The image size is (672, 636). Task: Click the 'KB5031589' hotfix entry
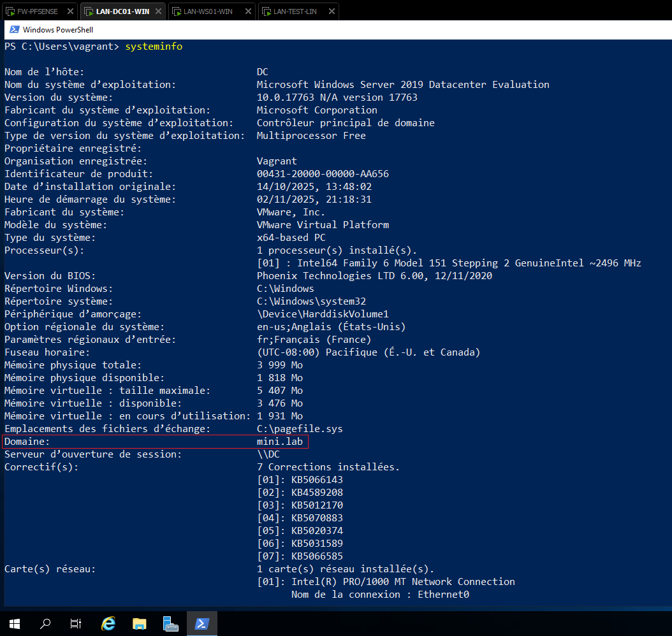pyautogui.click(x=317, y=544)
